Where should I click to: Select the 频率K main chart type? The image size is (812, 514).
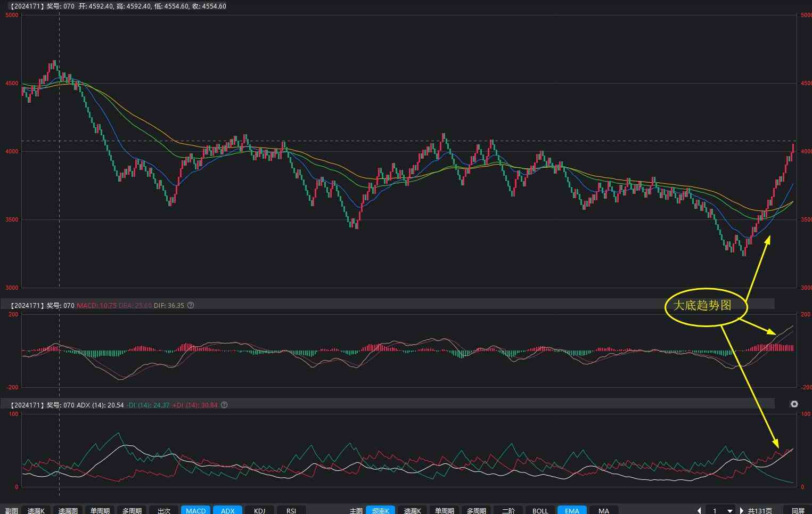click(380, 510)
